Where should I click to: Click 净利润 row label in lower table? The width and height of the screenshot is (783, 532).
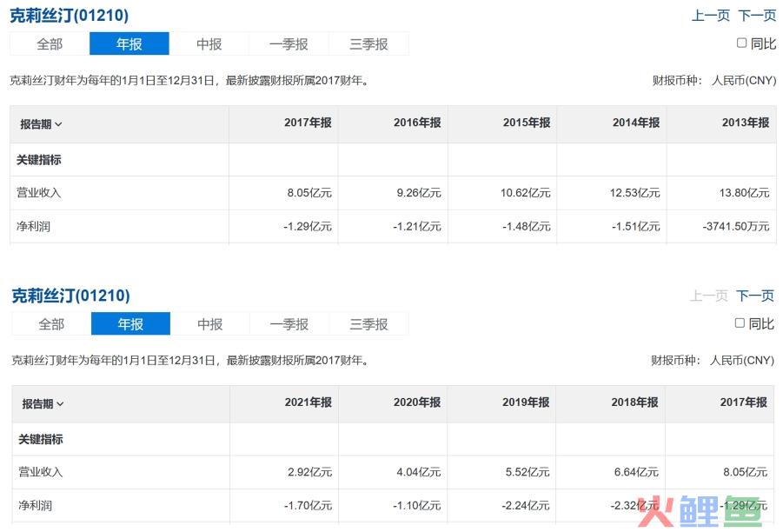[35, 506]
